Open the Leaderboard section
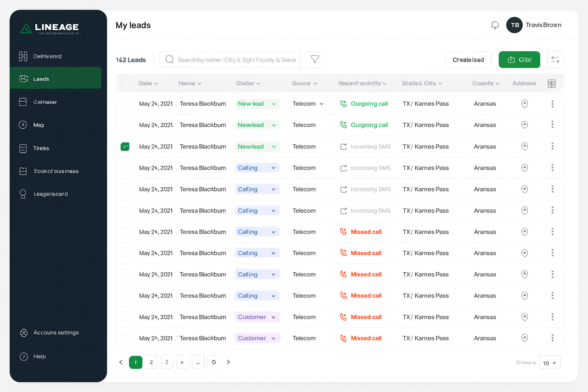This screenshot has width=588, height=392. click(x=51, y=194)
